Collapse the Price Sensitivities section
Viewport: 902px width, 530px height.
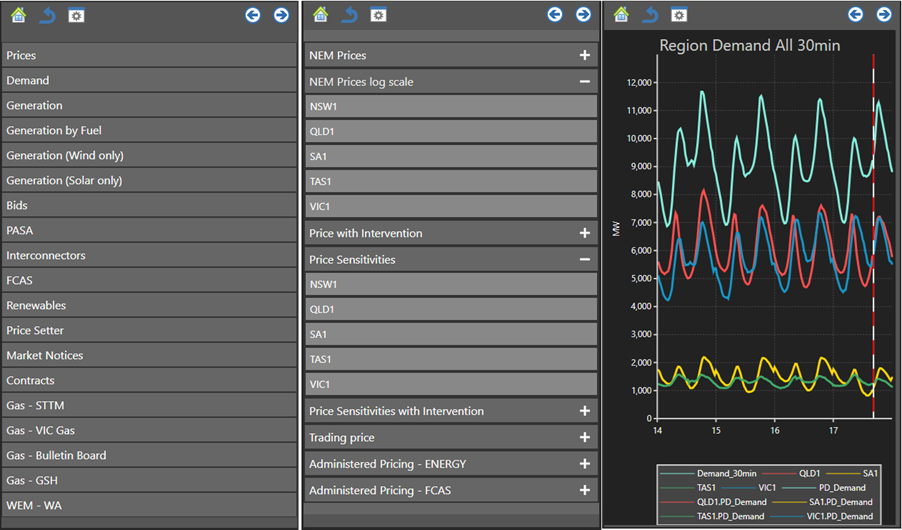[x=584, y=259]
